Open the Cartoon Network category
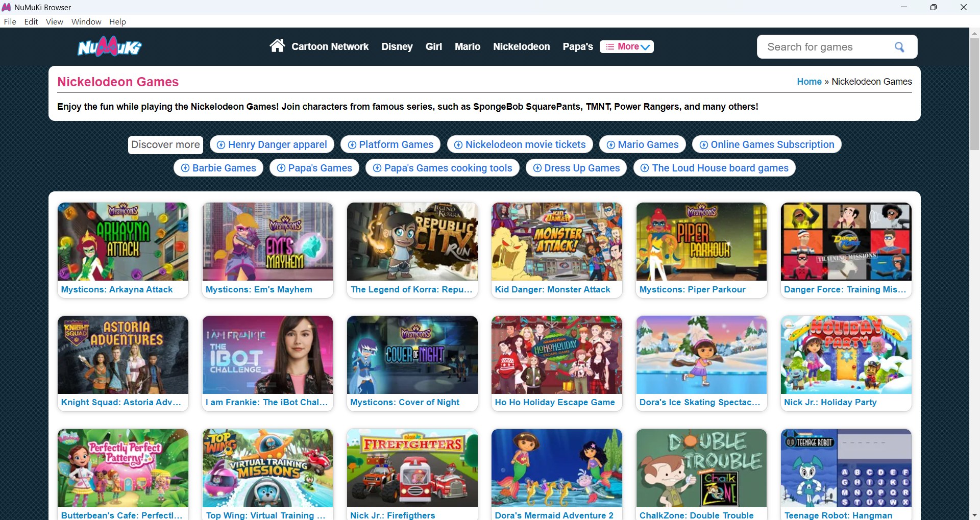This screenshot has width=980, height=520. pos(330,46)
